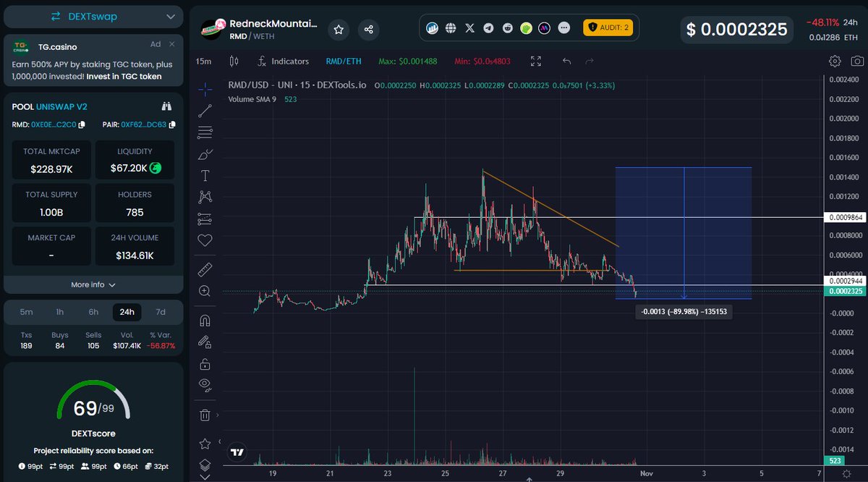Open the CoinGecko link icon
Image resolution: width=868 pixels, height=482 pixels.
coord(527,28)
